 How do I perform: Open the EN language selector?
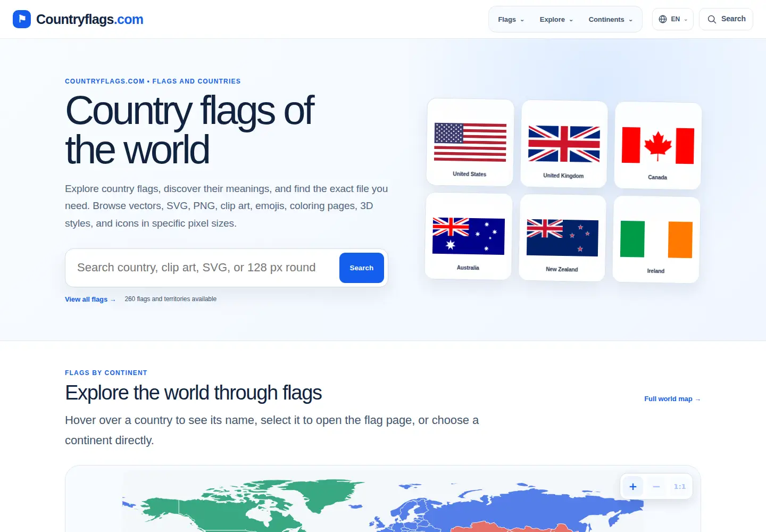(x=673, y=19)
